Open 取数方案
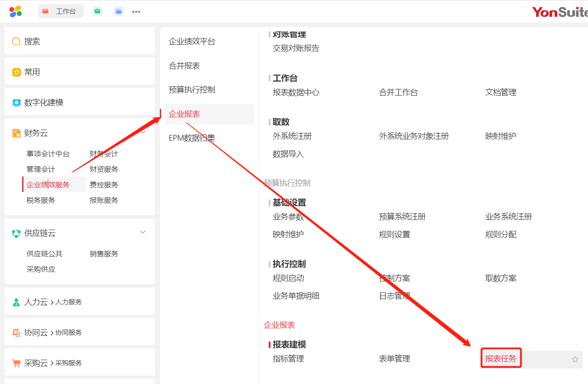Viewport: 588px width, 384px height. [501, 278]
